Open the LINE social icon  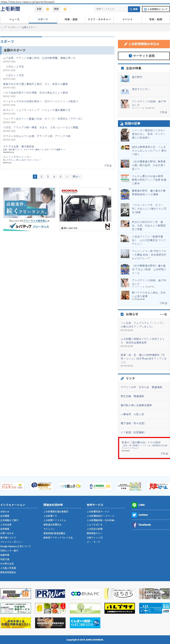pos(134,505)
